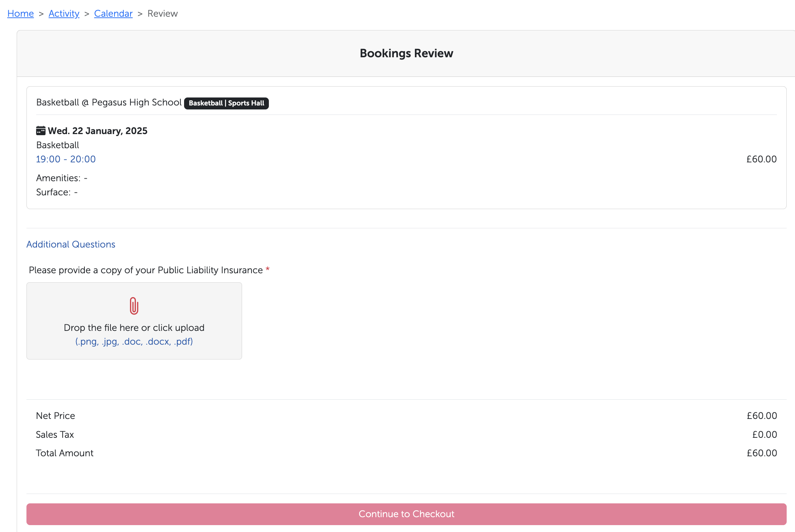
Task: Click the Sales Tax £0.00 value
Action: pyautogui.click(x=764, y=435)
